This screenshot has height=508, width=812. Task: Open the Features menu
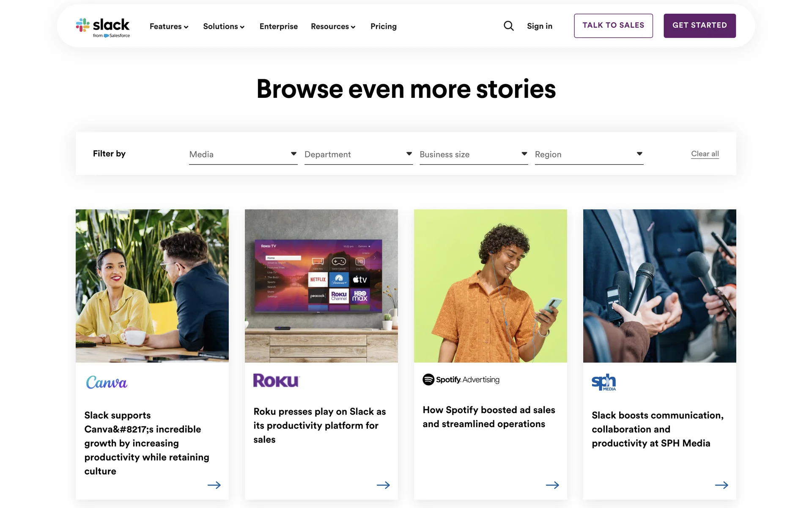[169, 26]
